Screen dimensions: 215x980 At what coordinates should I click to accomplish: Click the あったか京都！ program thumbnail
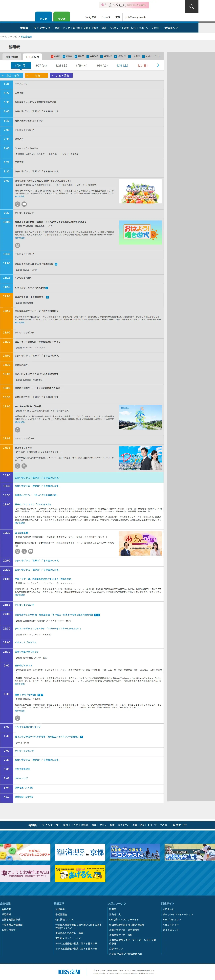click(x=140, y=543)
